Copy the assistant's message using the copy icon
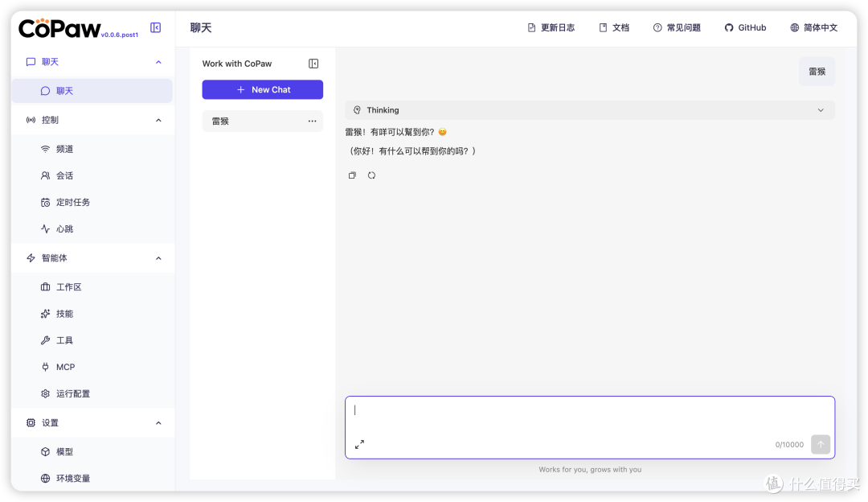868x502 pixels. click(352, 175)
